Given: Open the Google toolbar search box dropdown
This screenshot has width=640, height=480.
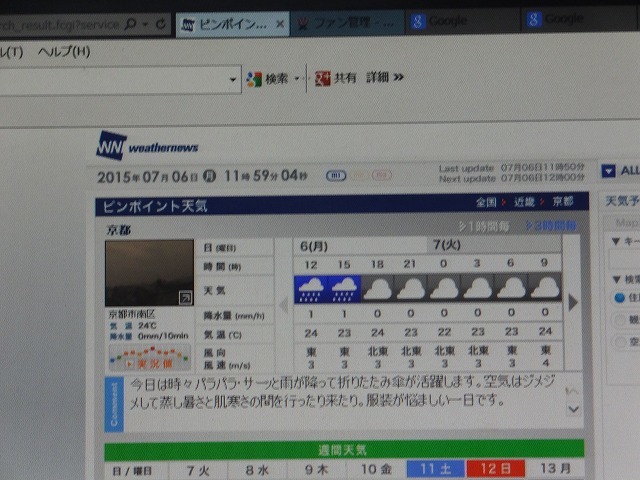Looking at the screenshot, I should pyautogui.click(x=233, y=79).
